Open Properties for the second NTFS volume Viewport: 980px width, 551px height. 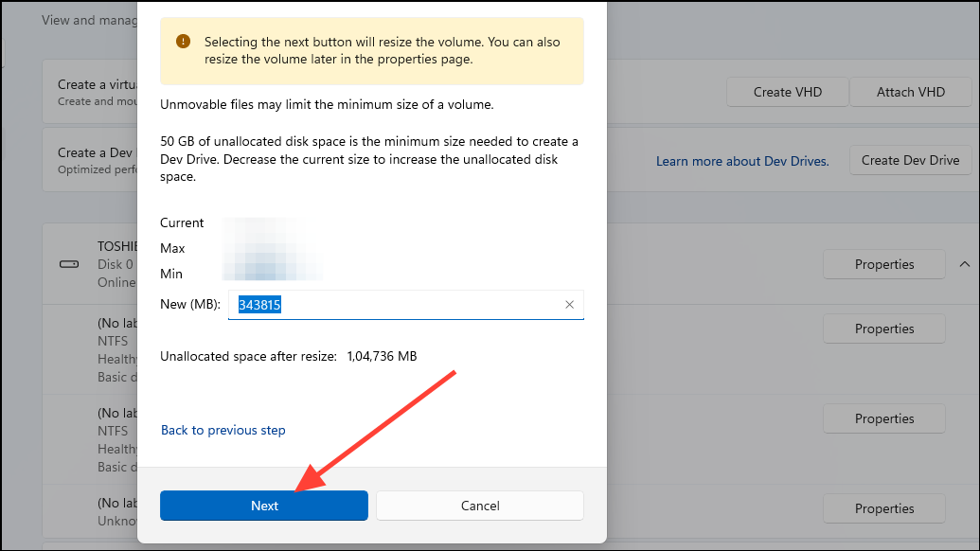click(882, 418)
